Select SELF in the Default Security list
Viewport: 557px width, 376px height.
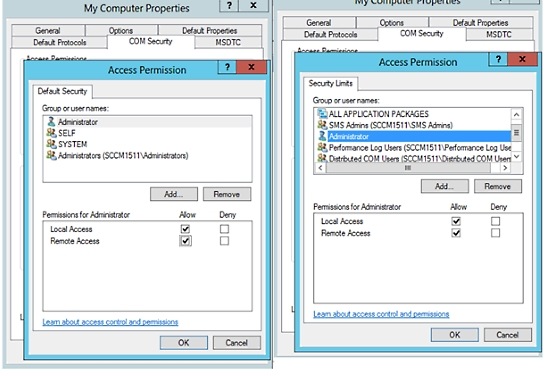click(148, 133)
